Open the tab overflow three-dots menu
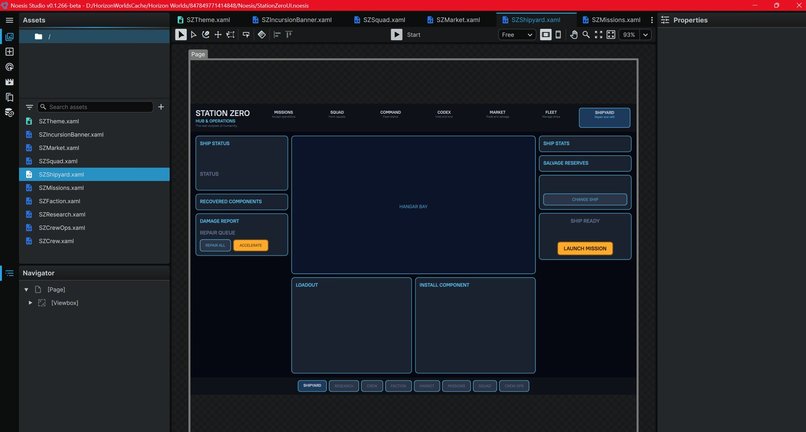 tap(652, 20)
